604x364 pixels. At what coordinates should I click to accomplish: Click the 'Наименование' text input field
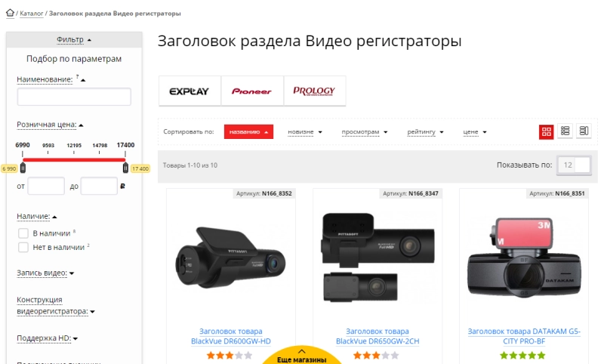[x=74, y=97]
